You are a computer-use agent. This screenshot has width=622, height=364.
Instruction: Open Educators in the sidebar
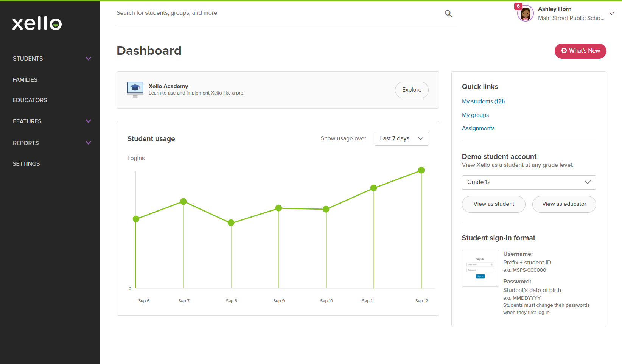pos(30,100)
